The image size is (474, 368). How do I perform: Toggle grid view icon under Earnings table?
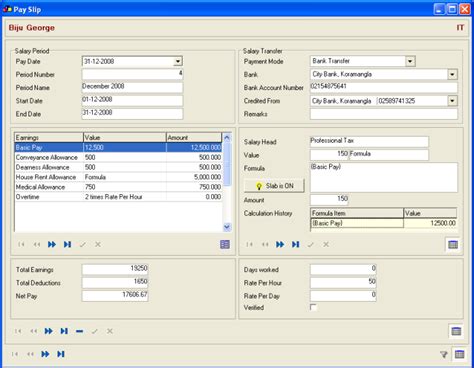(x=225, y=244)
